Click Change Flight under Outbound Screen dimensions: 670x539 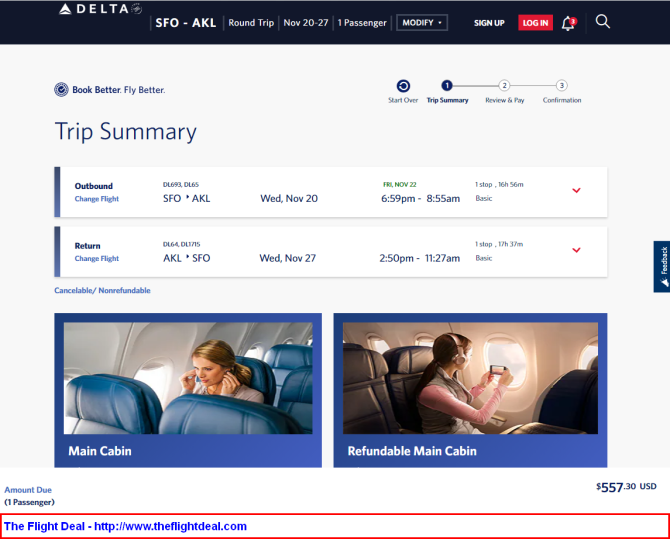pyautogui.click(x=97, y=199)
